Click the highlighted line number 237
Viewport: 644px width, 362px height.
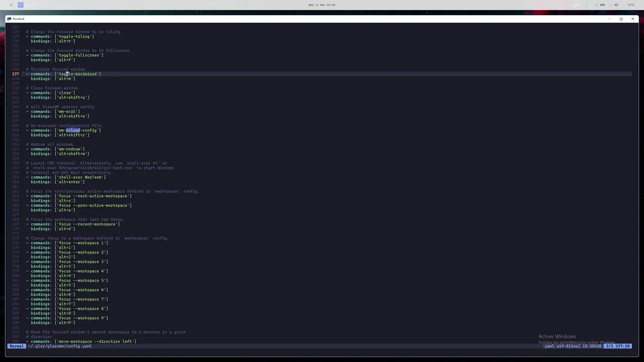(x=16, y=74)
